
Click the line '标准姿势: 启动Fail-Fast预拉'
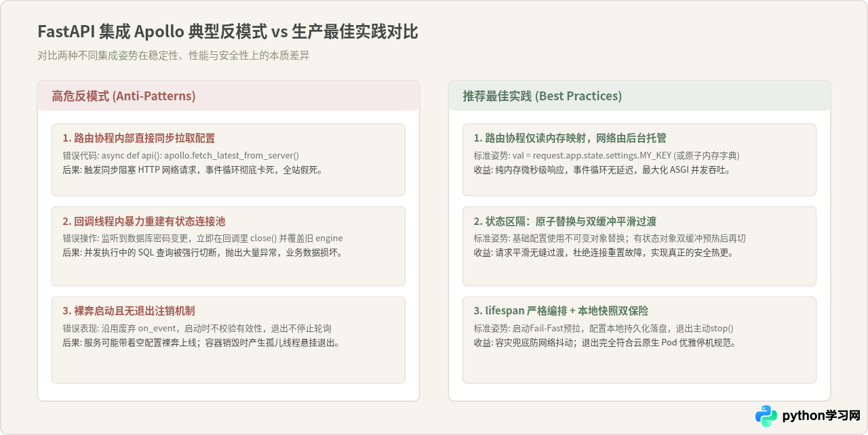click(x=604, y=328)
